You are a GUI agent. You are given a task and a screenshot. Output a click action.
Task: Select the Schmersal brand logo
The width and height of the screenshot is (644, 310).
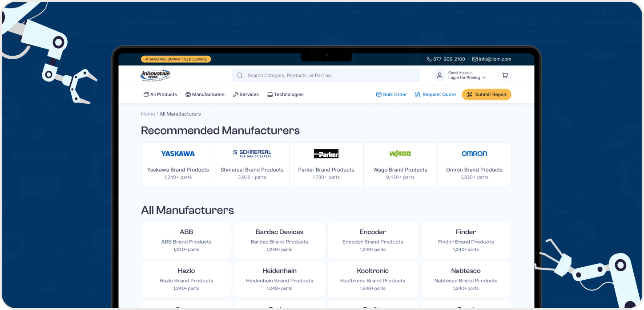(252, 154)
